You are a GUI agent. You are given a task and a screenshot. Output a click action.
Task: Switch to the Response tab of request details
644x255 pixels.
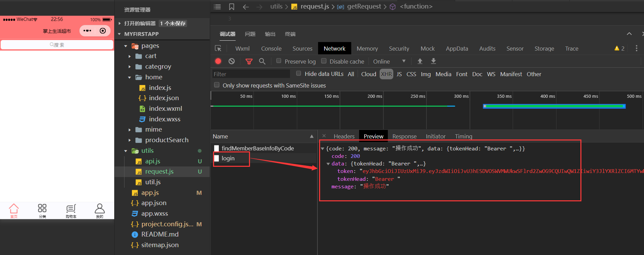(x=404, y=136)
